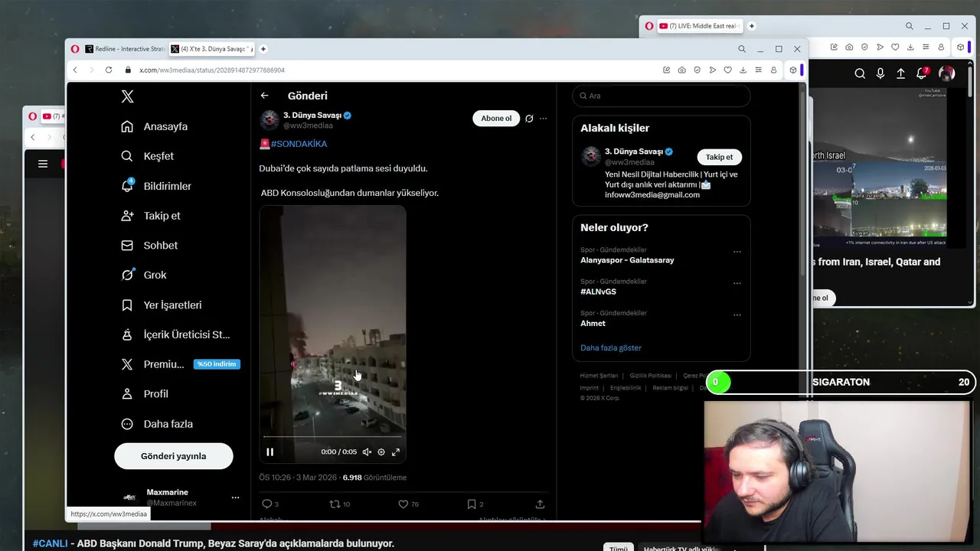Open options for Alanyaspor - Galatasaray trend
Screen dimensions: 980x551
pos(737,252)
